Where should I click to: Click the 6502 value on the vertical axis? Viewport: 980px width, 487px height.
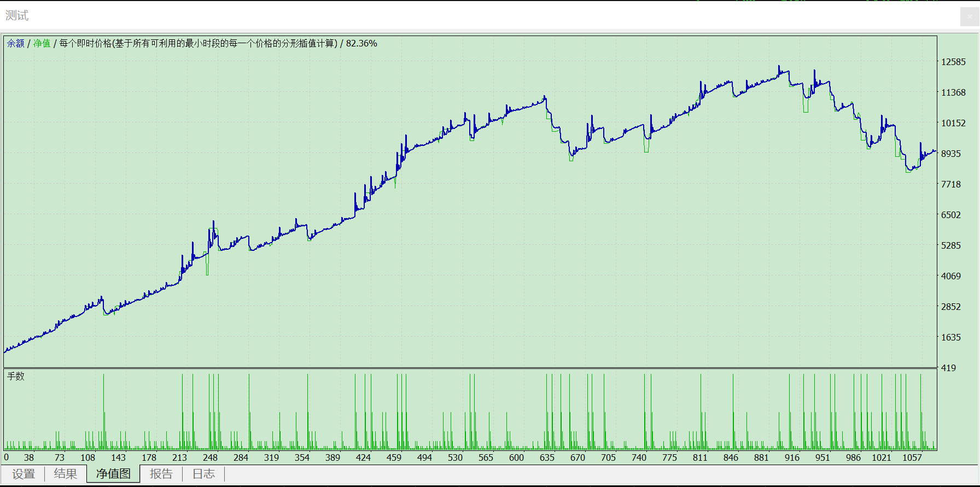point(951,215)
